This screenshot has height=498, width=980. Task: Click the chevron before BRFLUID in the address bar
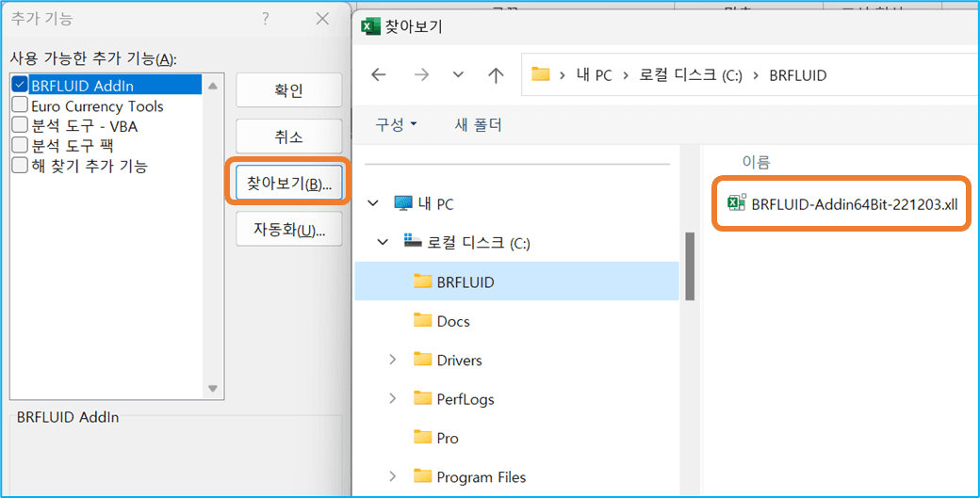click(x=756, y=76)
